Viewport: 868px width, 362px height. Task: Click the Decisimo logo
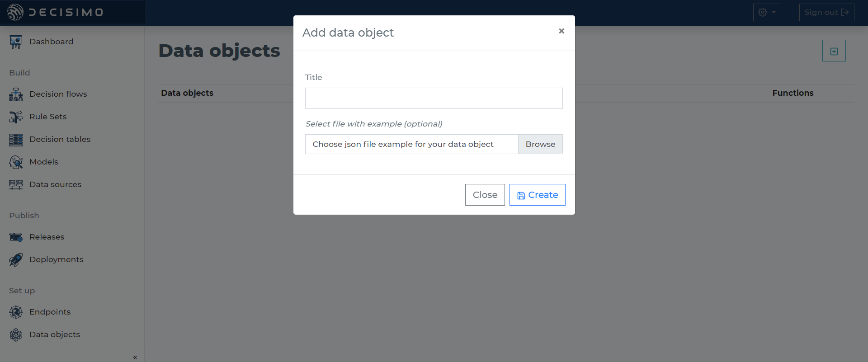click(x=55, y=12)
